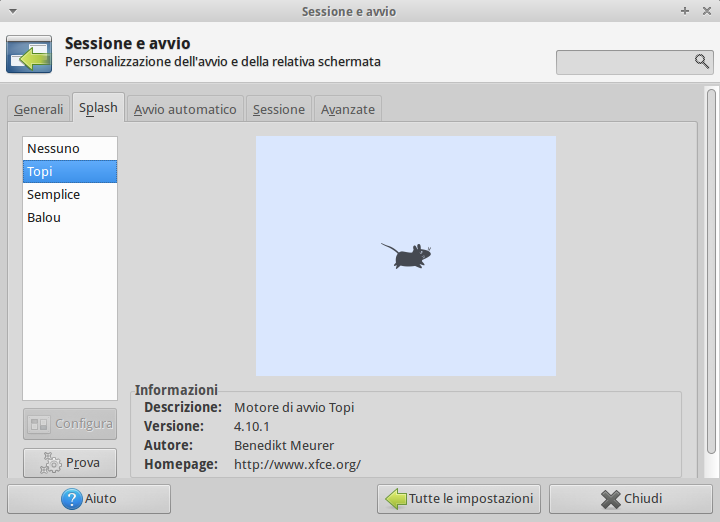Open the window menu arrow in title bar
This screenshot has width=720, height=522.
[x=9, y=10]
